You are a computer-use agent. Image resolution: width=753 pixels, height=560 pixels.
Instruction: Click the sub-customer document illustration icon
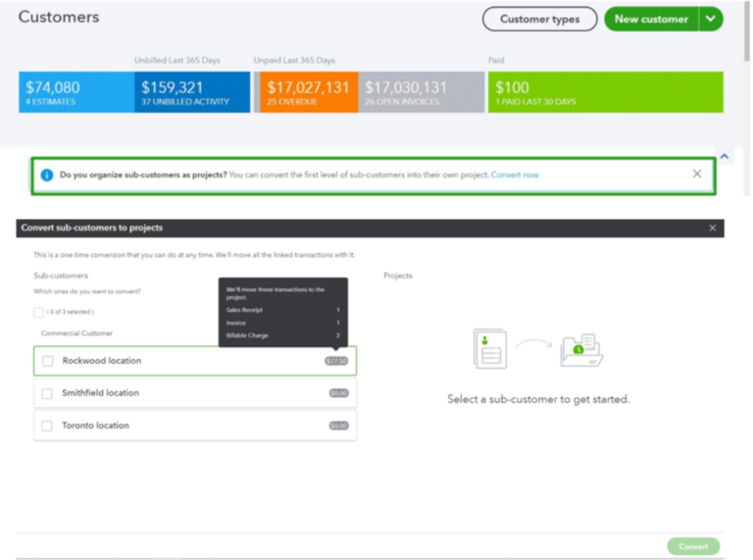click(x=490, y=349)
